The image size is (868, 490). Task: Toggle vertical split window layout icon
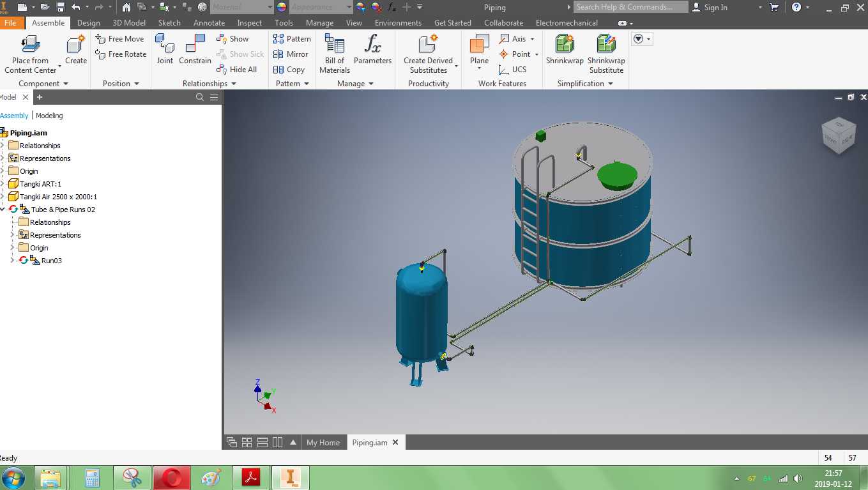[277, 442]
